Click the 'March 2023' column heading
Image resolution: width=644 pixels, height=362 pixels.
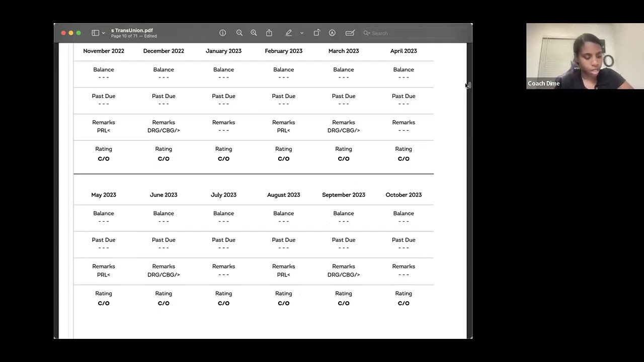[344, 51]
